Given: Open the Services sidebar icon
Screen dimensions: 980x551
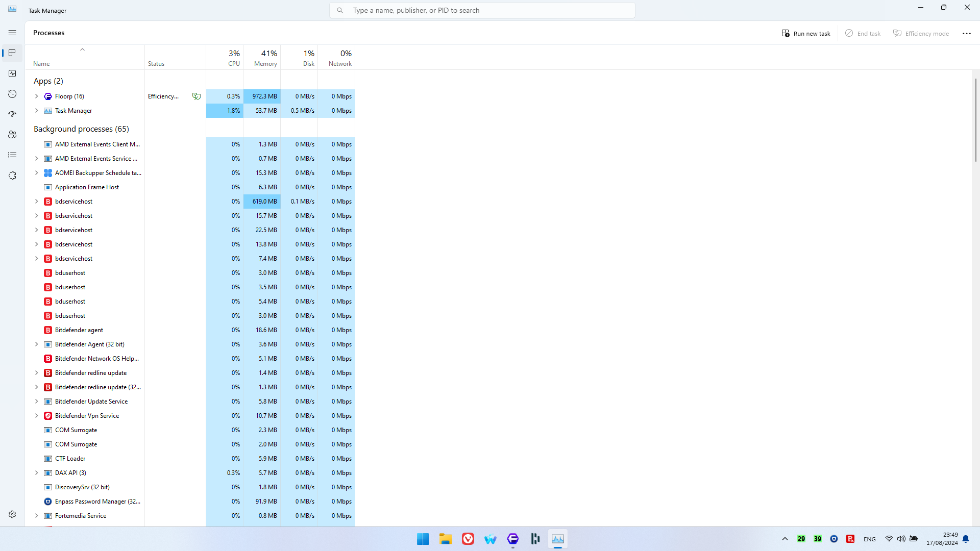Looking at the screenshot, I should [x=12, y=176].
